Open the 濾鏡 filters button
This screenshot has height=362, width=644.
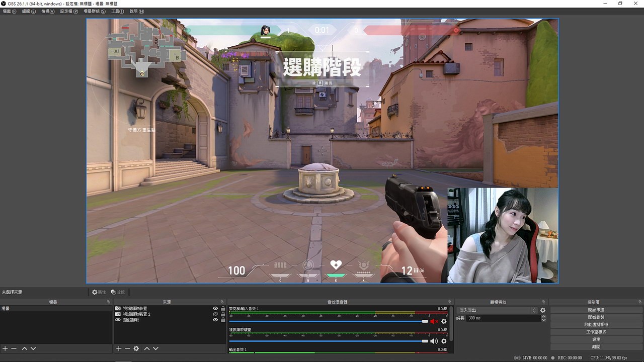click(118, 292)
